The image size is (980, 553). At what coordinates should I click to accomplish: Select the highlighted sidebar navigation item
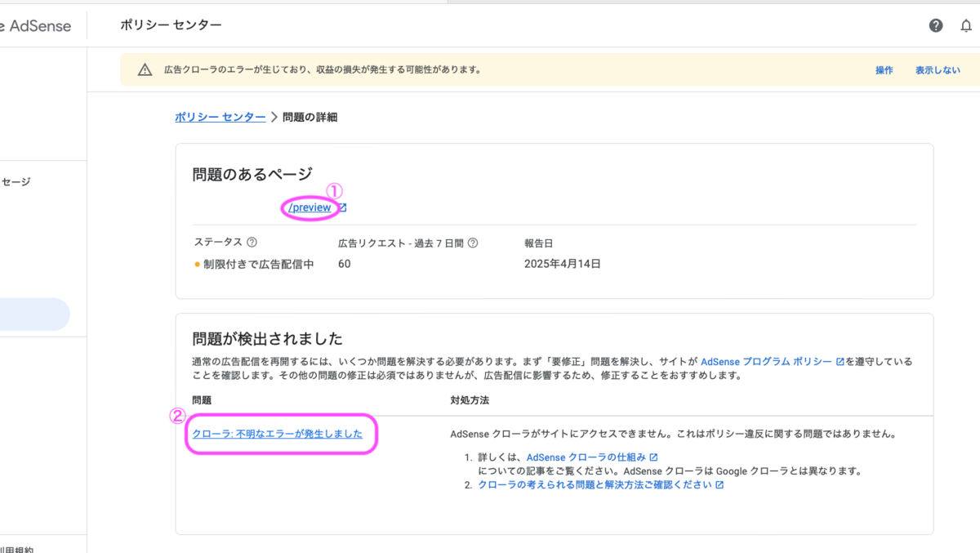(35, 314)
